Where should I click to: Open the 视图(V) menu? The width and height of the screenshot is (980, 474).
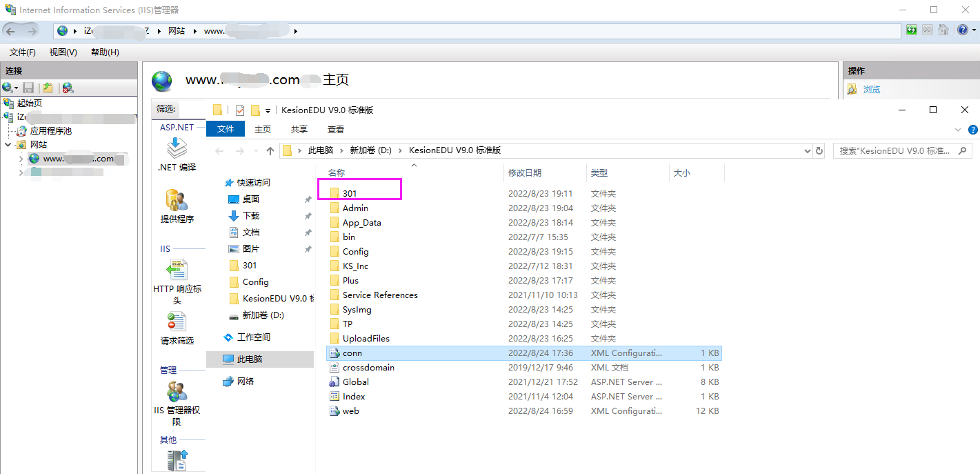click(x=63, y=52)
